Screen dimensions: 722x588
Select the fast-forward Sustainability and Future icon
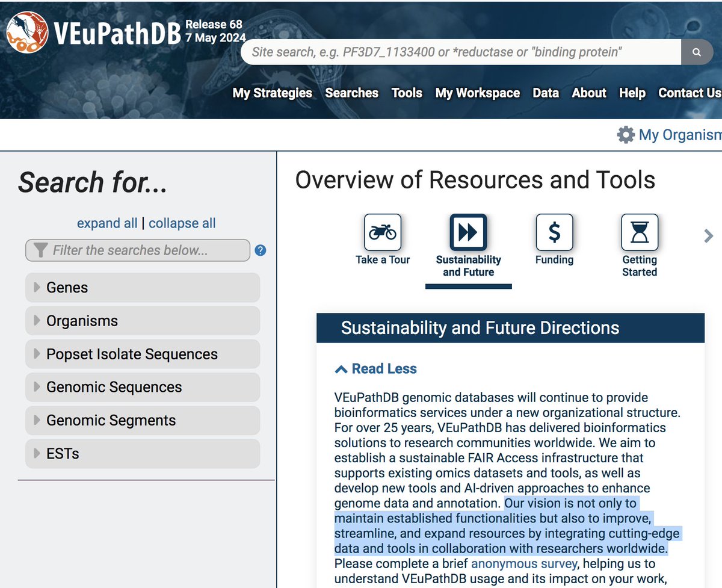(468, 232)
